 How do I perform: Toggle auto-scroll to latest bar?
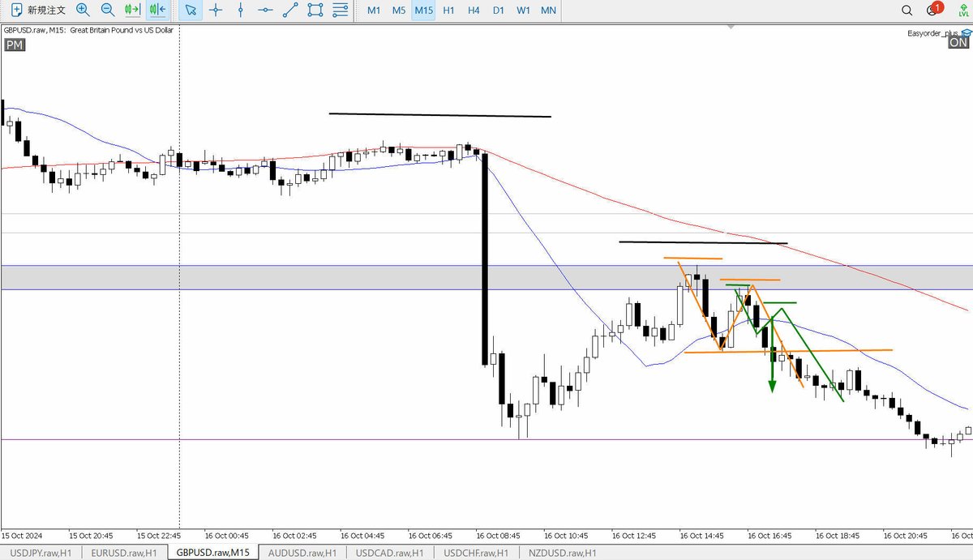click(x=132, y=10)
